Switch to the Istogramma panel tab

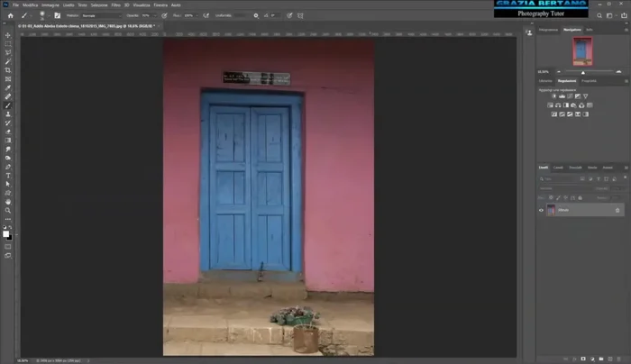pos(548,30)
